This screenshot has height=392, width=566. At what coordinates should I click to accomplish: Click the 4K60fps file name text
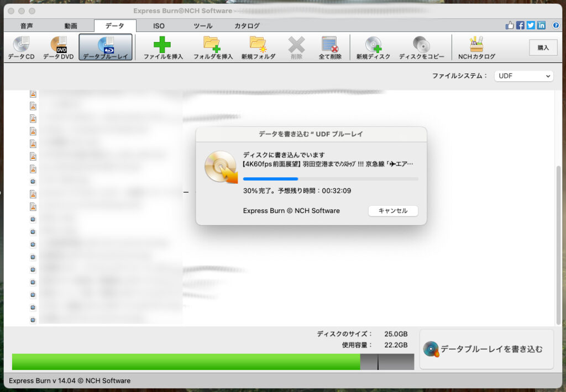click(x=328, y=164)
